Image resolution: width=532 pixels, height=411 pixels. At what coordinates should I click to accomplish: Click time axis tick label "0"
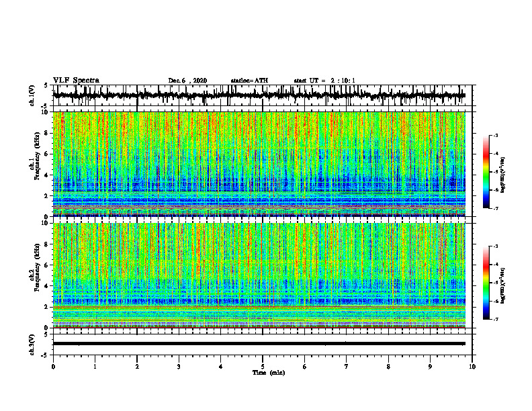53,367
